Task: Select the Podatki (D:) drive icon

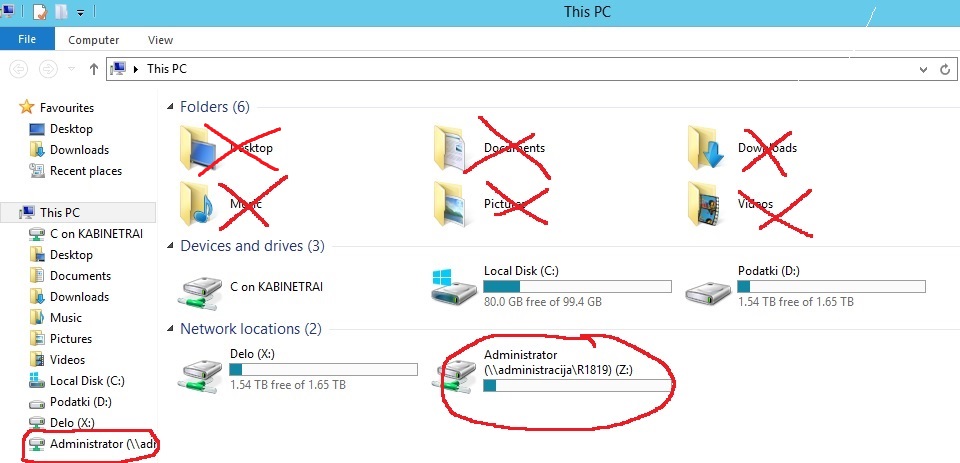Action: coord(707,291)
